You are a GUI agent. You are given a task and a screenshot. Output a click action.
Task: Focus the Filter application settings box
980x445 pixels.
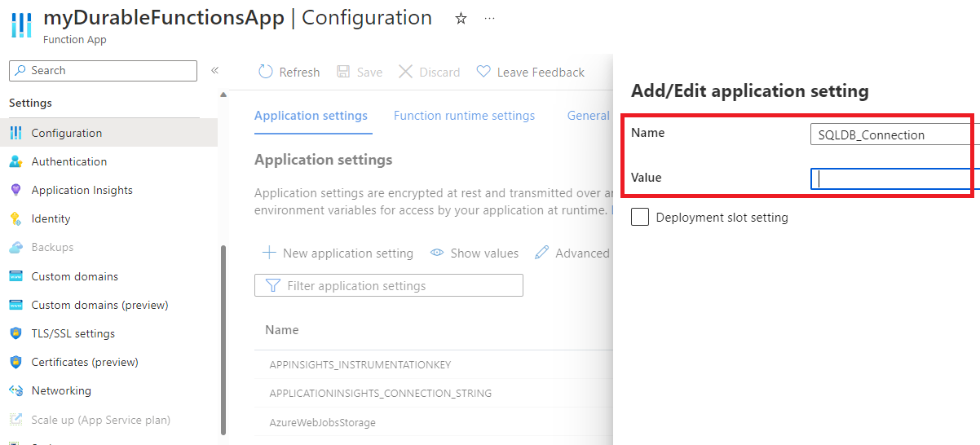pos(389,285)
